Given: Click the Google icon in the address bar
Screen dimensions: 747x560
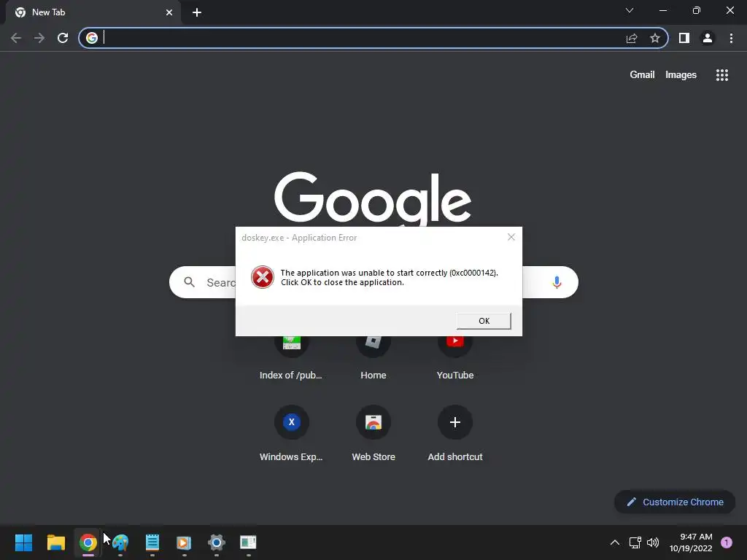Looking at the screenshot, I should tap(92, 38).
